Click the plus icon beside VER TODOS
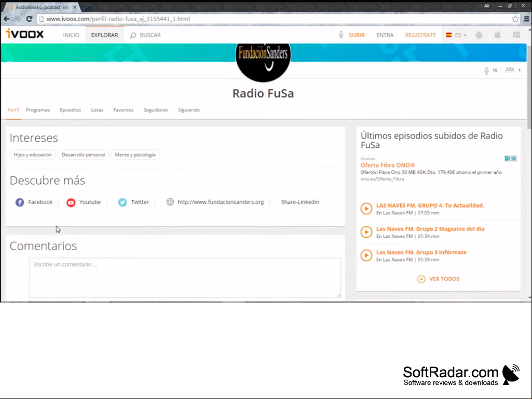The width and height of the screenshot is (532, 399). click(421, 279)
